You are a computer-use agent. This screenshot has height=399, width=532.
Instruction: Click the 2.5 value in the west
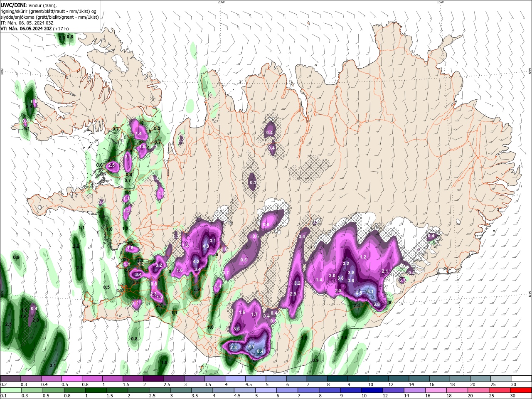[x=111, y=165]
